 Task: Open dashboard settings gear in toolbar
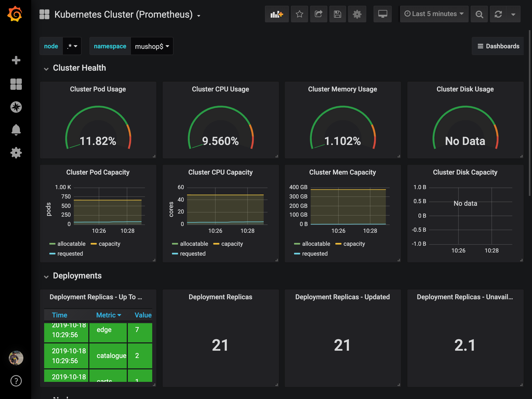tap(357, 14)
